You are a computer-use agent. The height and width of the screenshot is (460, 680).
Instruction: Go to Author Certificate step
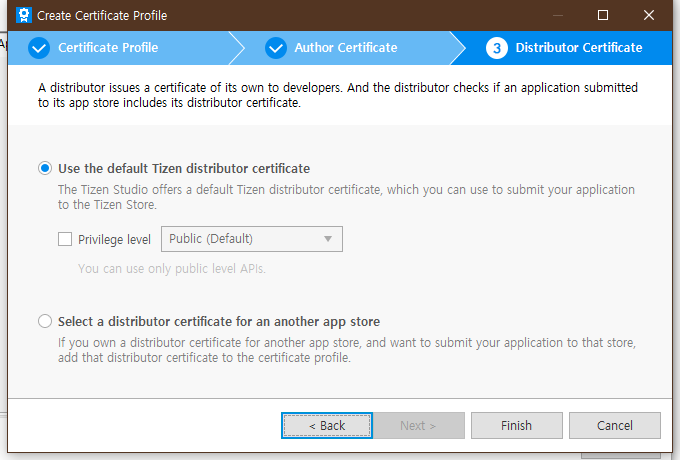tap(346, 48)
